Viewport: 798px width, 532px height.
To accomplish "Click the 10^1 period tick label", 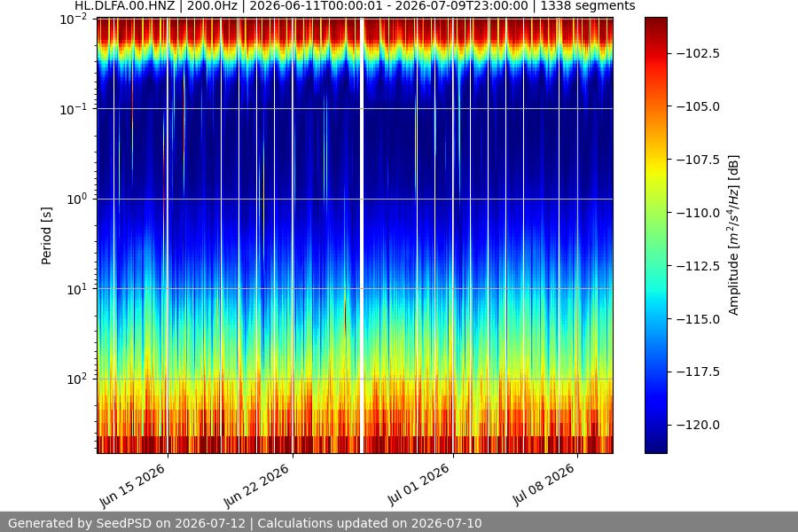I will tap(77, 289).
